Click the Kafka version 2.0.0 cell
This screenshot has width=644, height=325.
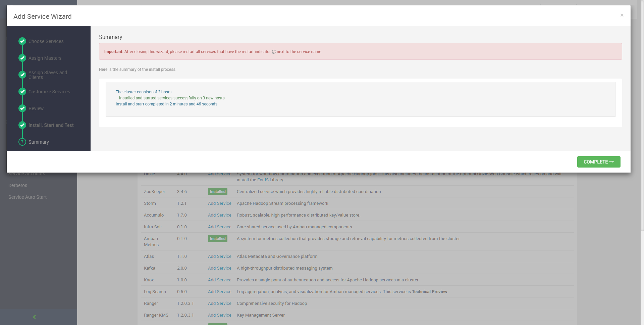[182, 268]
